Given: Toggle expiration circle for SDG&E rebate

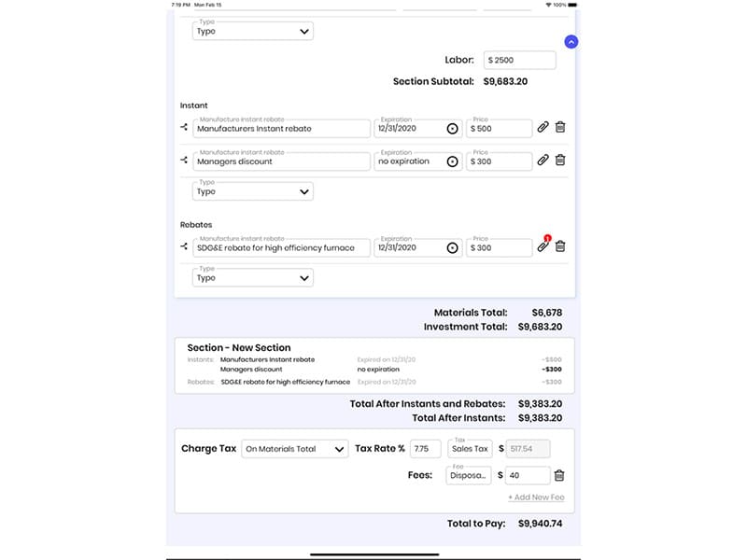Looking at the screenshot, I should [453, 248].
